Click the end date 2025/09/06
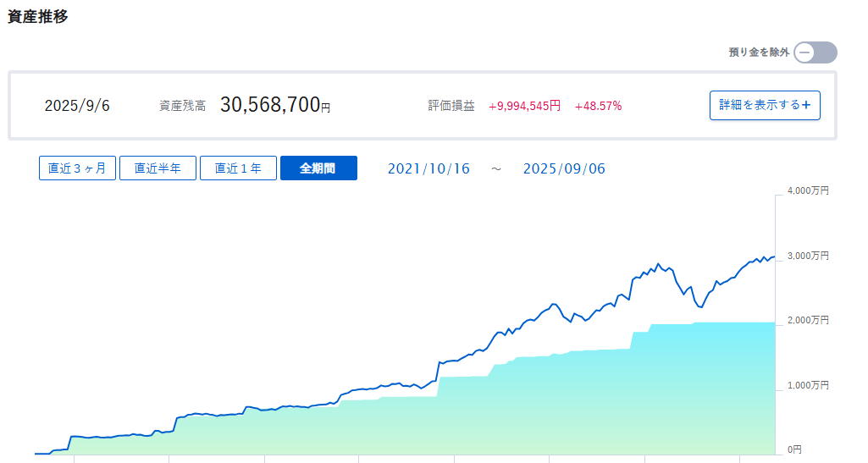Screen dimensions: 868x463 [x=564, y=168]
